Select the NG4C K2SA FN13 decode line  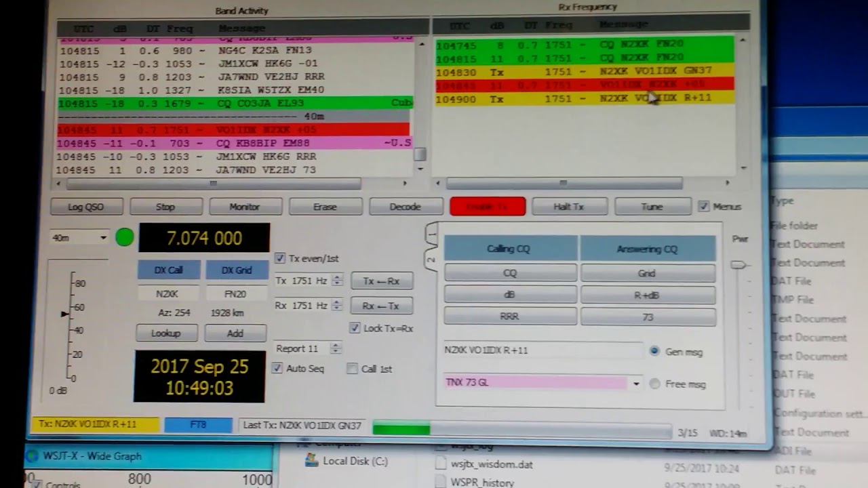tap(235, 50)
